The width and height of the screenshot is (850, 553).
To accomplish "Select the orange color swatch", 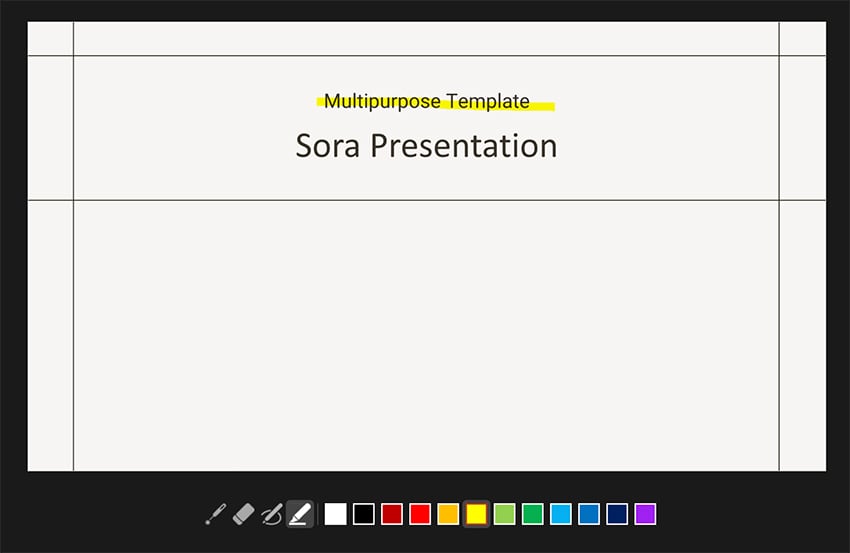I will [448, 514].
